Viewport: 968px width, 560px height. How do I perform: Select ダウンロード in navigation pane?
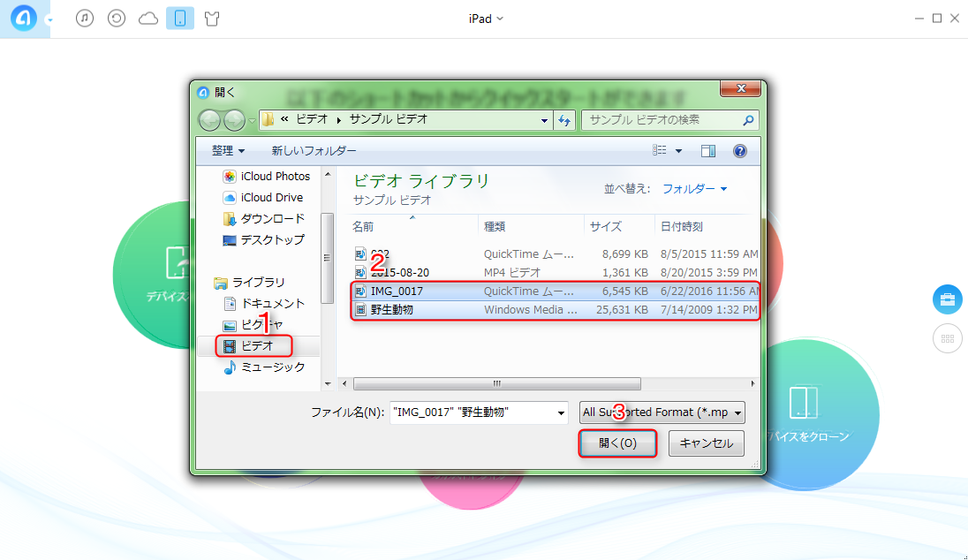coord(263,218)
